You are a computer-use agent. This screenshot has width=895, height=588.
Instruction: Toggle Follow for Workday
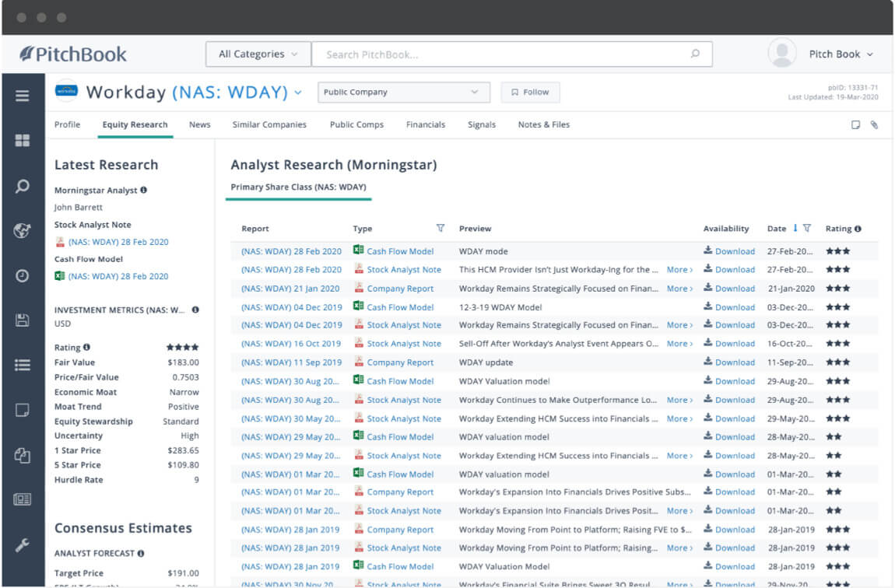(530, 92)
